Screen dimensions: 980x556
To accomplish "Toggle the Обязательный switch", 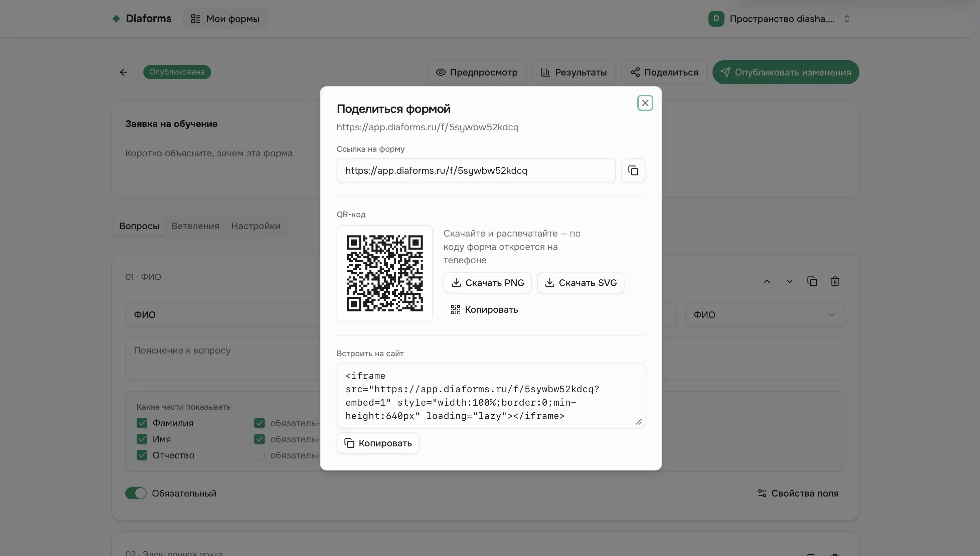I will pos(136,494).
